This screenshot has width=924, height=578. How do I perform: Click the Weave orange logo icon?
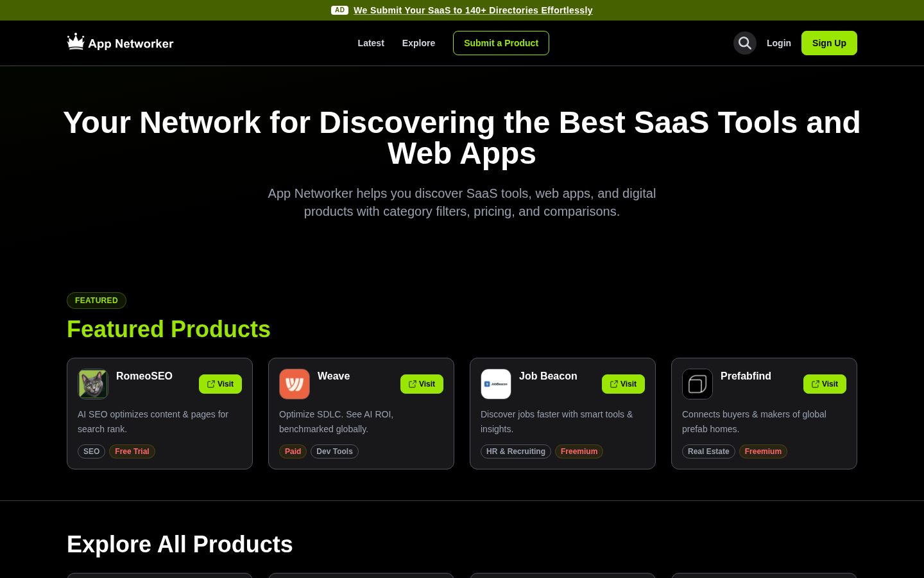[295, 384]
